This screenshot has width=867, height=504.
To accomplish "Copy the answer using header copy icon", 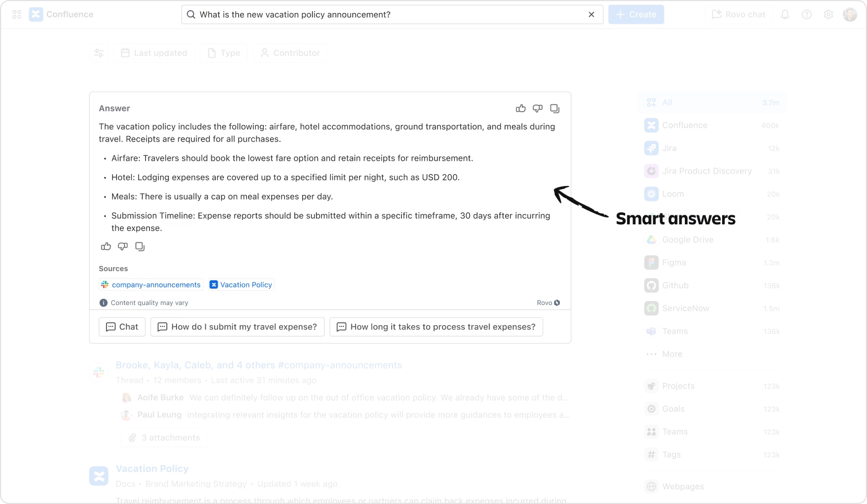I will point(555,108).
